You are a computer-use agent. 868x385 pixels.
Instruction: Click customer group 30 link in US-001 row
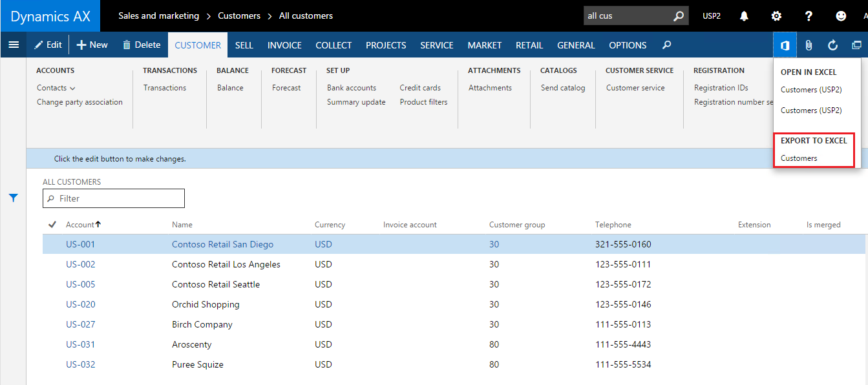pos(494,244)
